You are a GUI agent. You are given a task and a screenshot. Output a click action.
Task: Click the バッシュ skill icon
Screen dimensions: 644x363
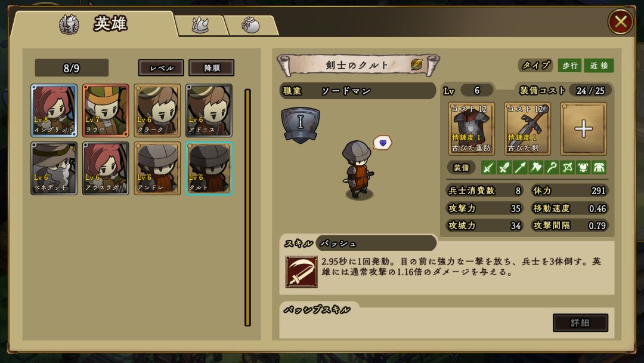[x=302, y=271]
